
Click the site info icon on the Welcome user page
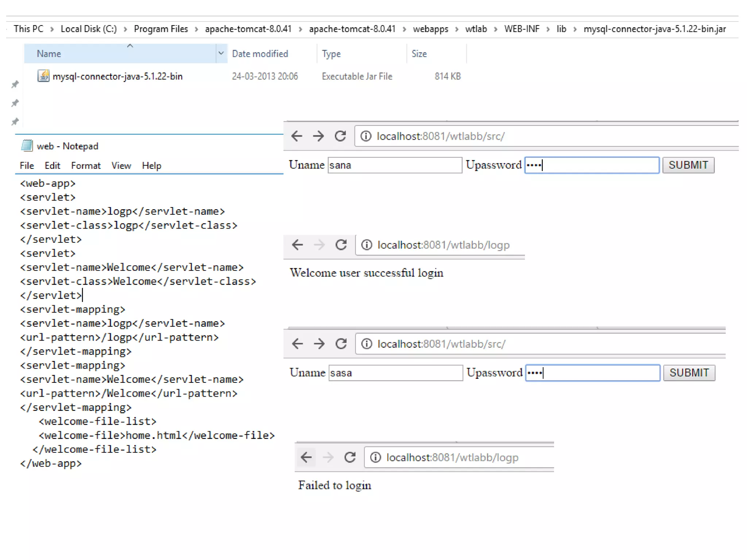coord(367,245)
